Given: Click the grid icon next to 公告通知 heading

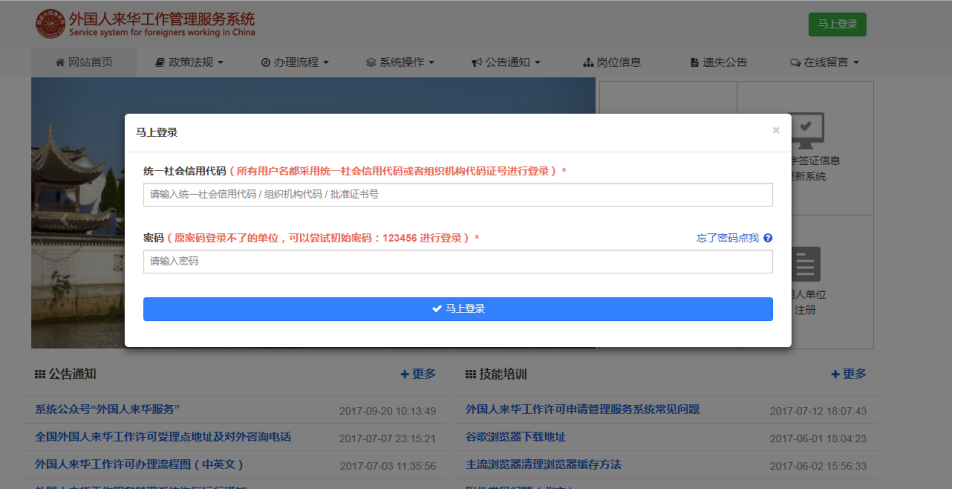Looking at the screenshot, I should point(40,374).
